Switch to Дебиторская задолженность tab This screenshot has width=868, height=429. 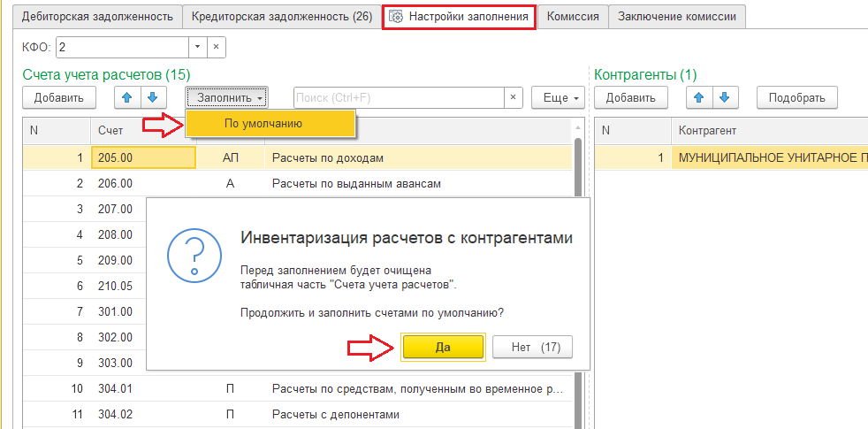pyautogui.click(x=97, y=16)
